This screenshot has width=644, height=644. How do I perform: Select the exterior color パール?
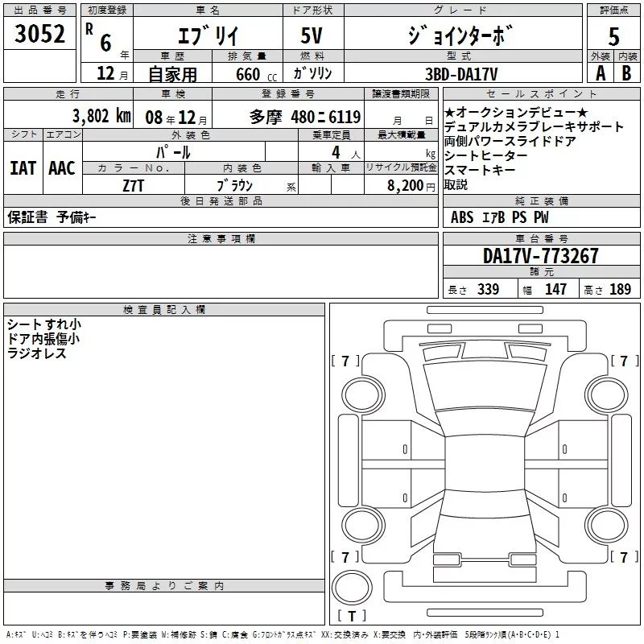(173, 153)
